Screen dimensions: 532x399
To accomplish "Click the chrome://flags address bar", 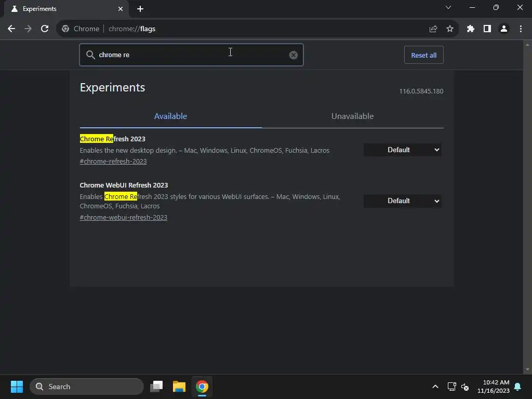I will point(258,29).
